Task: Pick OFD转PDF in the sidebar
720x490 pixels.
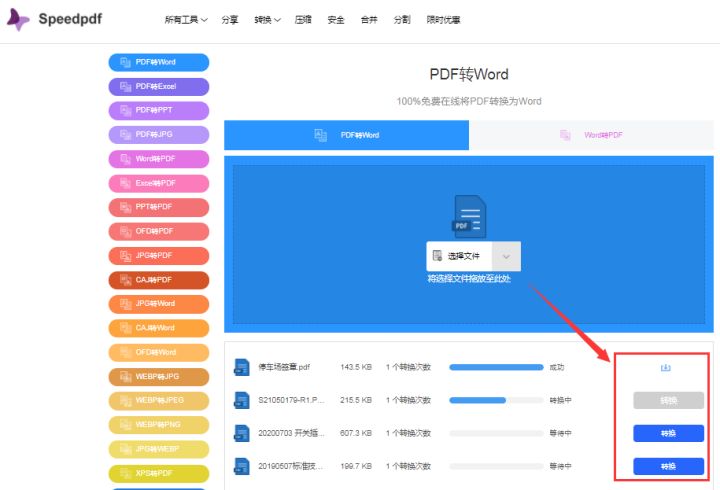Action: click(159, 232)
